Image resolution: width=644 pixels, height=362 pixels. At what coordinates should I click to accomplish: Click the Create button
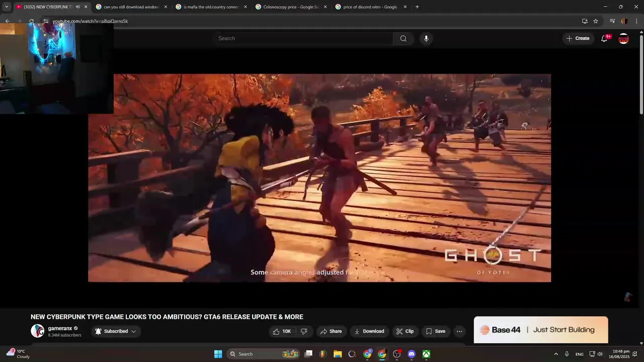(x=578, y=38)
